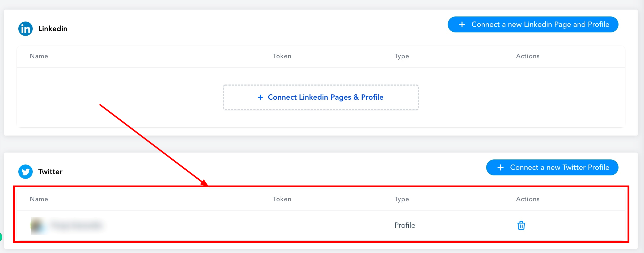Screen dimensions: 644x253
Task: Click the Linkedin table Type header
Action: tap(402, 56)
